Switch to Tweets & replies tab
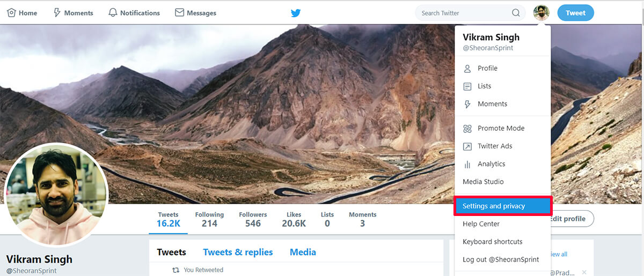This screenshot has height=276, width=644. pyautogui.click(x=238, y=252)
